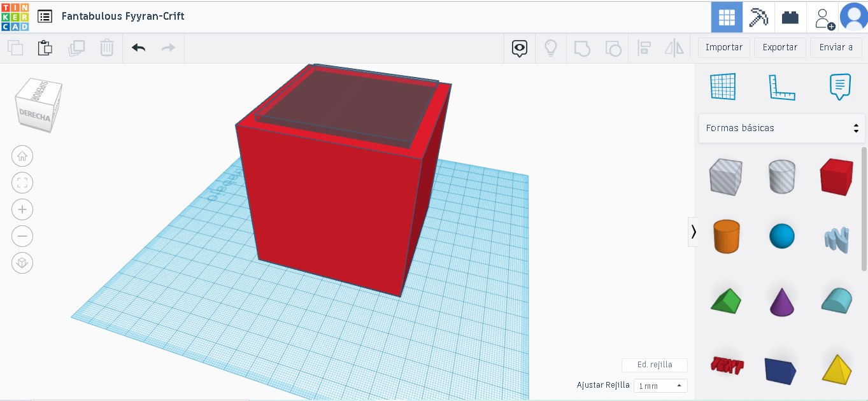
Task: Collapse the shapes panel arrow
Action: coord(694,232)
